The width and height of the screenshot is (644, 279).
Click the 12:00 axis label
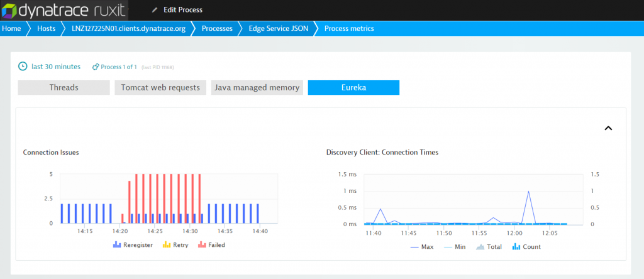(x=514, y=233)
